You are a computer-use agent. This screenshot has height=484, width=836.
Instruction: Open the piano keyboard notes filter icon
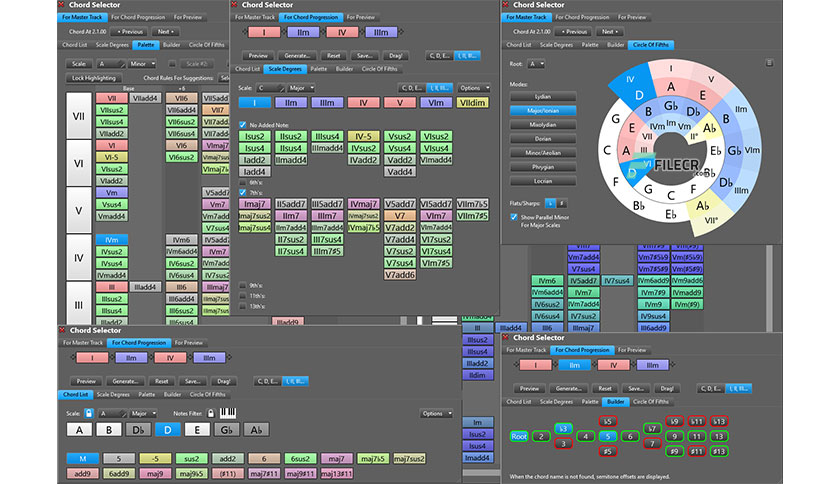tap(228, 413)
